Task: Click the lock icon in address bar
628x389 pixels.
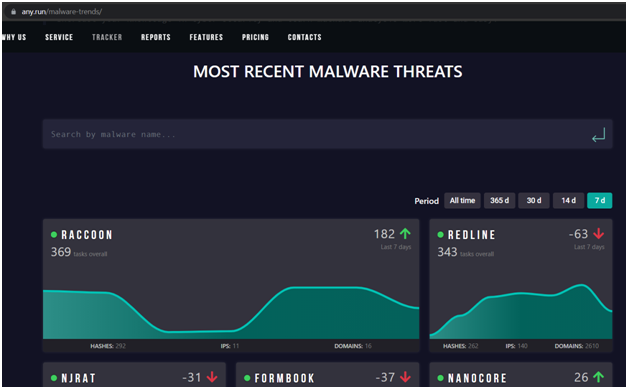Action: click(13, 12)
